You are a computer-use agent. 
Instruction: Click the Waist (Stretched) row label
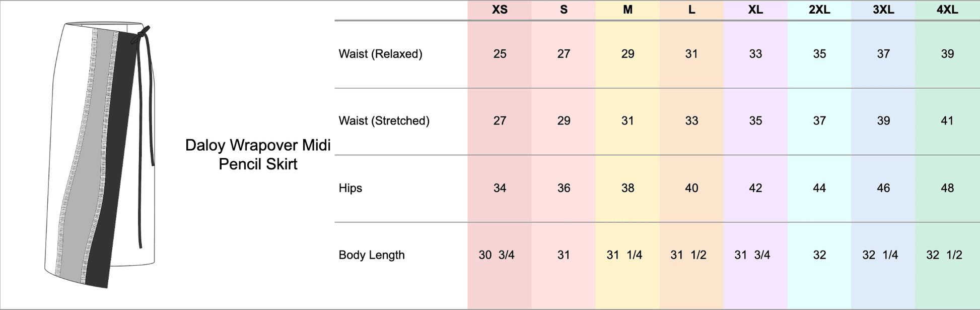384,120
